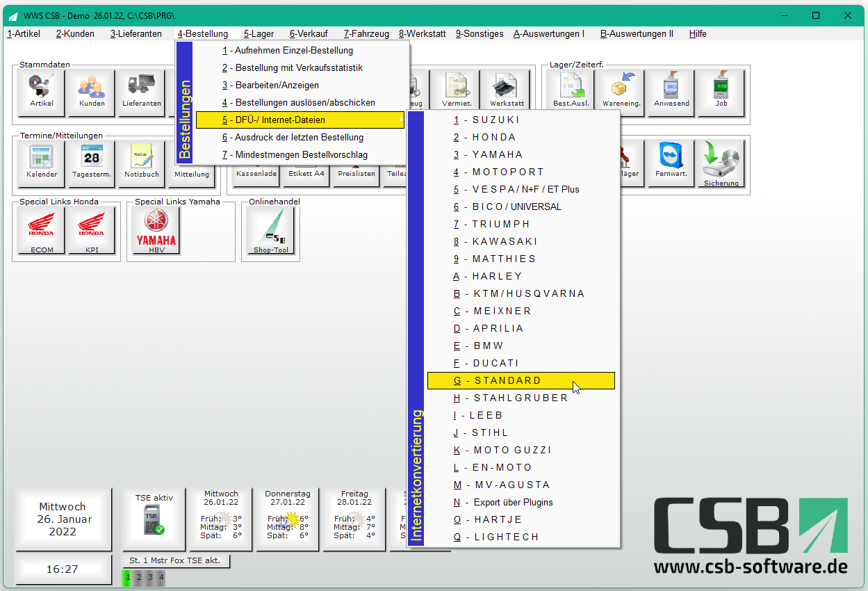
Task: Open the A-Auswertungen I menu
Action: pos(549,33)
